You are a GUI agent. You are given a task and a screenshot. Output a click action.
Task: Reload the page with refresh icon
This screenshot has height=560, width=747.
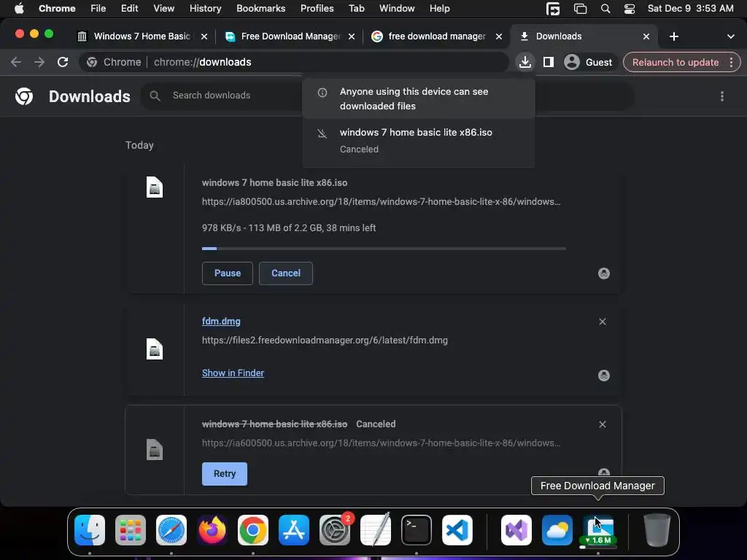63,62
